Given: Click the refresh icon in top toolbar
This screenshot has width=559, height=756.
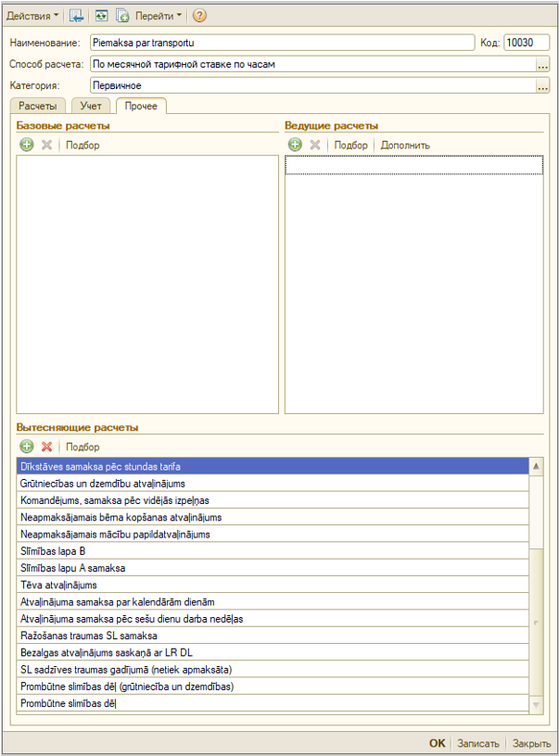Looking at the screenshot, I should point(100,16).
